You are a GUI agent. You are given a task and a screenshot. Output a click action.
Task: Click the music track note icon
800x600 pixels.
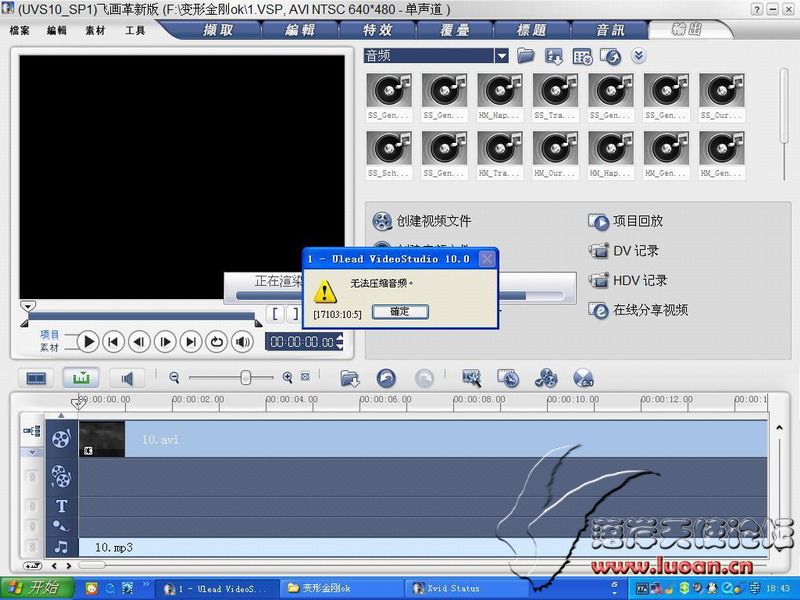click(x=61, y=547)
